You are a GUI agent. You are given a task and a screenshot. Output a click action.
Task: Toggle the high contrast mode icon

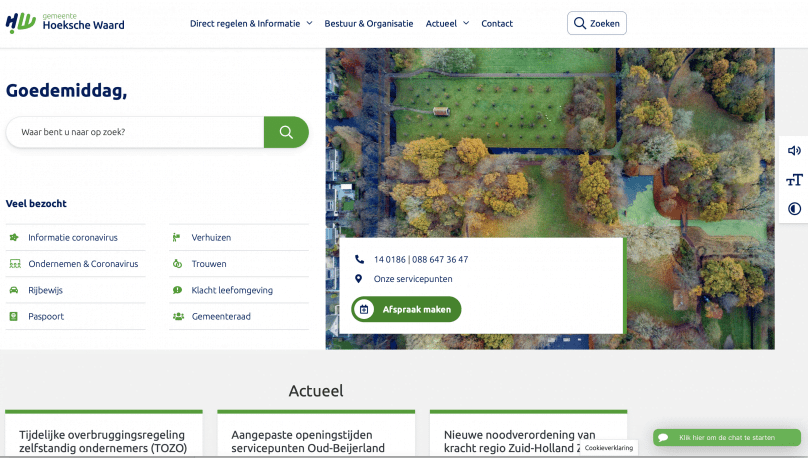[x=794, y=209]
